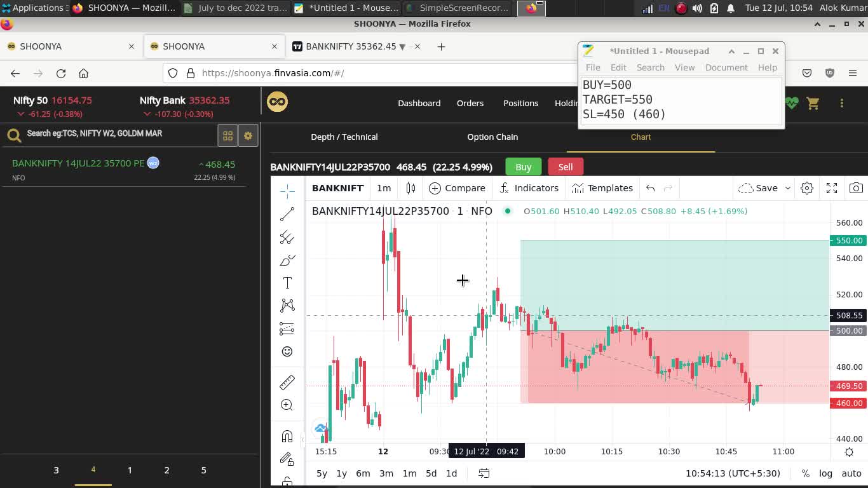Open the three-dot more options menu

coord(842,103)
